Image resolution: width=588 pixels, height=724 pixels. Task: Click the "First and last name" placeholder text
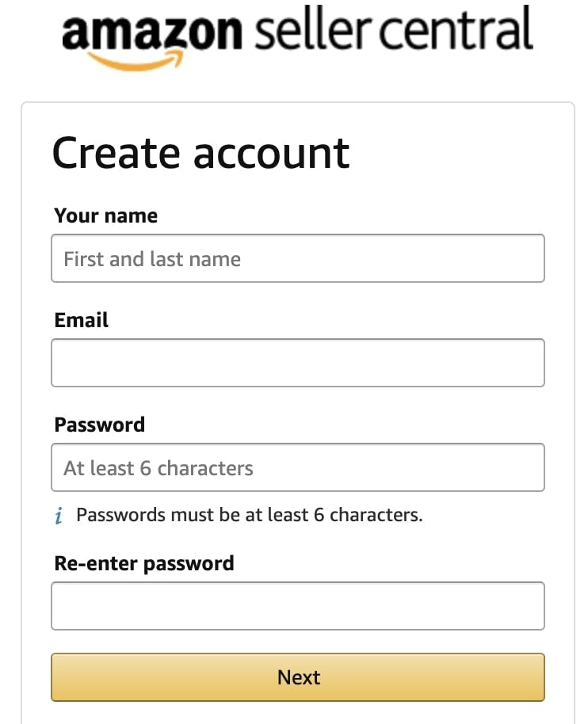(152, 259)
